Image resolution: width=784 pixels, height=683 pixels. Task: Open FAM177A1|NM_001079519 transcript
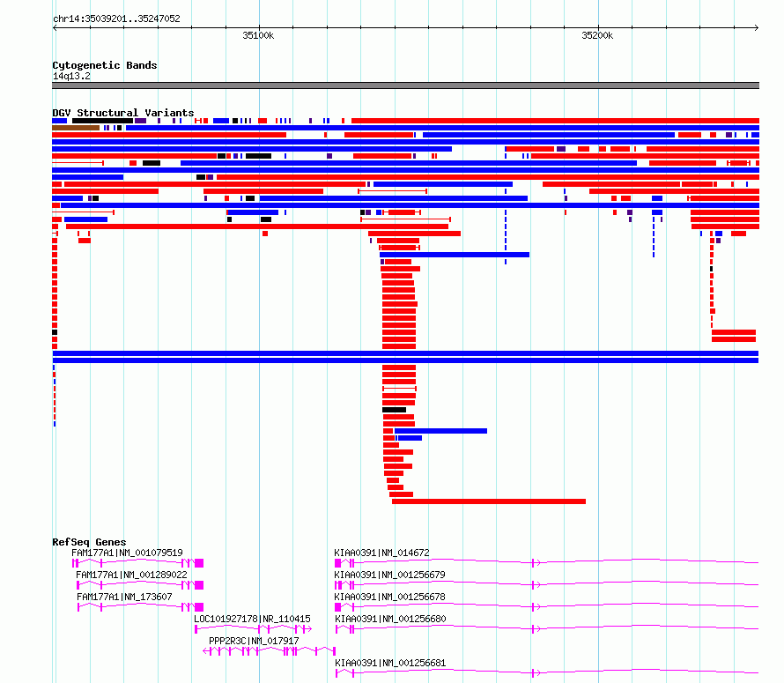point(127,553)
